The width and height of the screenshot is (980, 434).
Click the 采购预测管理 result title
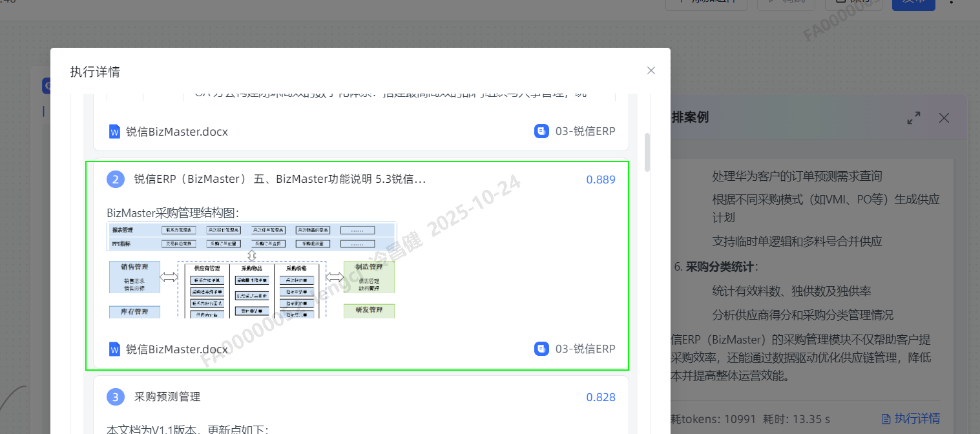click(x=167, y=397)
